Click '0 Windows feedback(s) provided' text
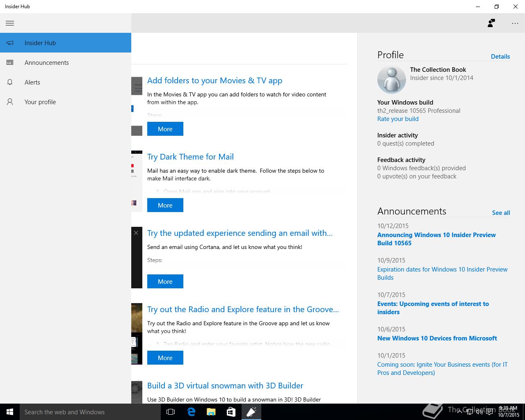 tap(422, 168)
